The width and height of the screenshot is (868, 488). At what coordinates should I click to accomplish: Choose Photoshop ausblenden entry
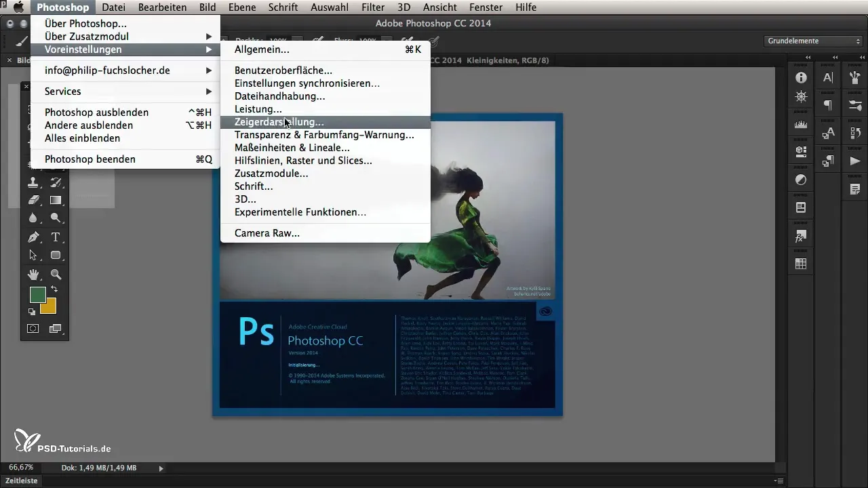pyautogui.click(x=125, y=113)
